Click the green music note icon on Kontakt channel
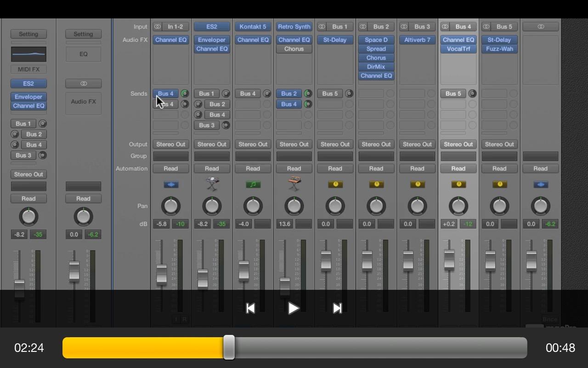Screen dimensions: 588x368 click(x=253, y=184)
